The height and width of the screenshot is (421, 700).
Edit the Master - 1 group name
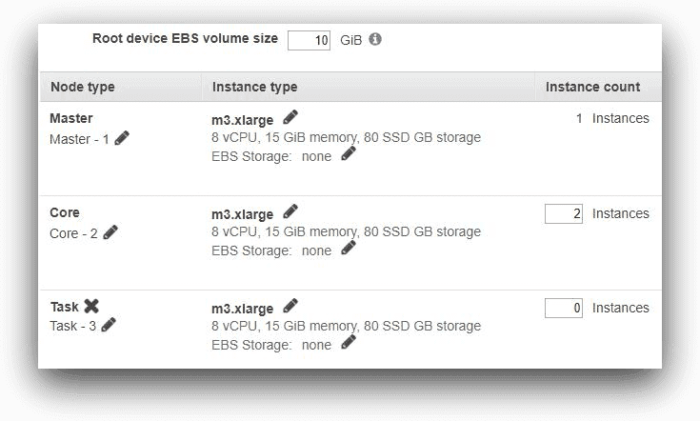pos(122,139)
